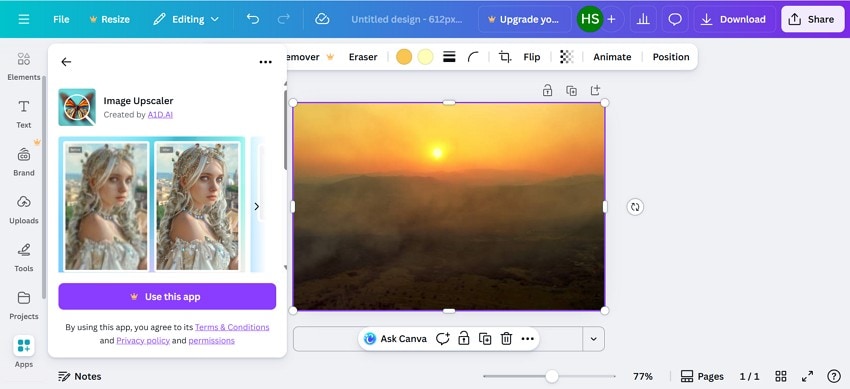Go back from Image Upscaler panel
850x389 pixels.
coord(66,62)
